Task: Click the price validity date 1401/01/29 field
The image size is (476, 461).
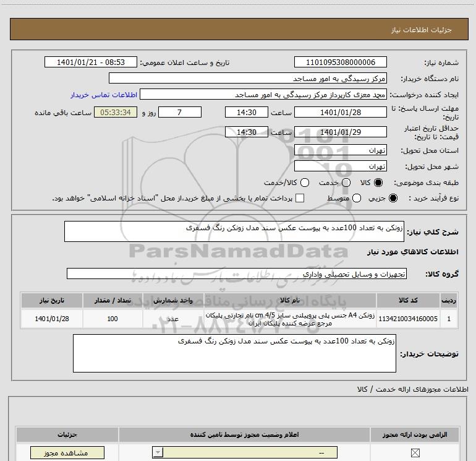Action: [340, 132]
